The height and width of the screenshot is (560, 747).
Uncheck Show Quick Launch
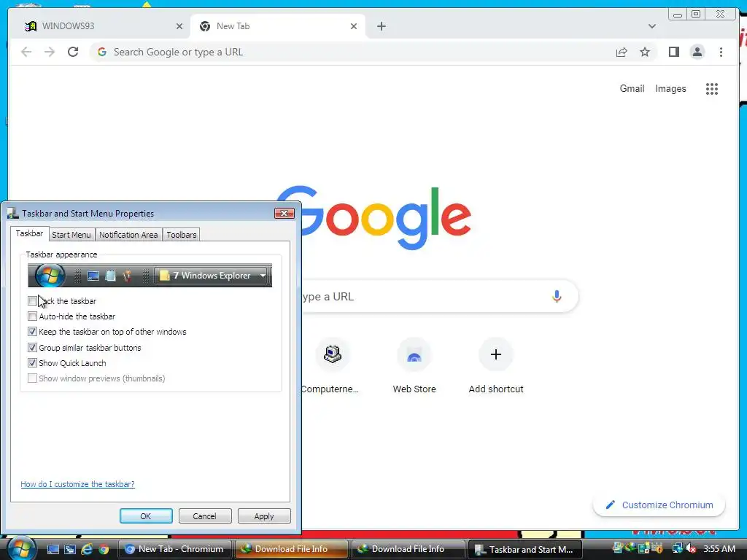click(x=32, y=363)
